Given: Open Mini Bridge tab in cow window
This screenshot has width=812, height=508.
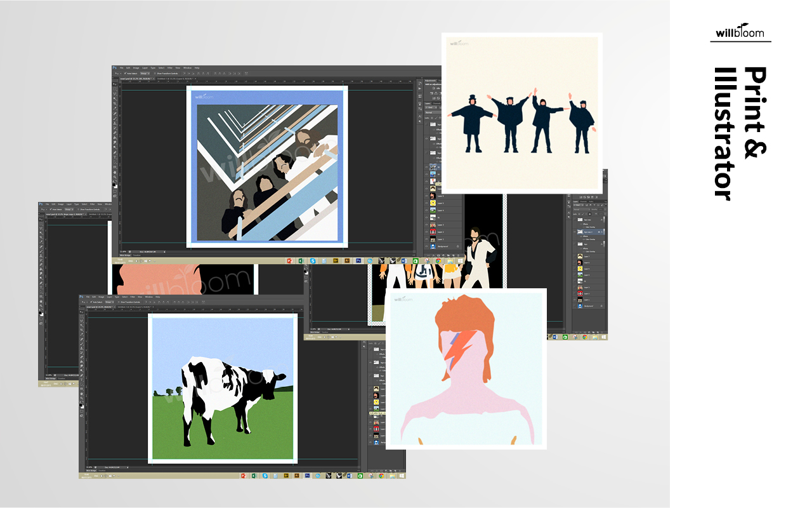Looking at the screenshot, I should pos(91,471).
